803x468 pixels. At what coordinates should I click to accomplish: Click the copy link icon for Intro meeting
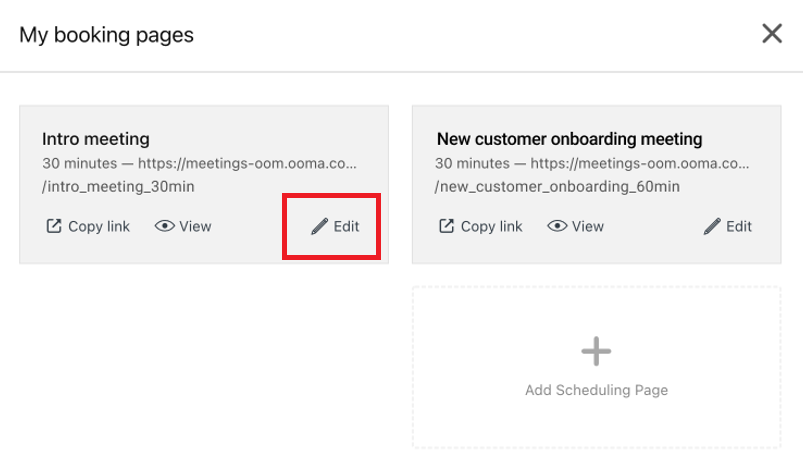54,226
